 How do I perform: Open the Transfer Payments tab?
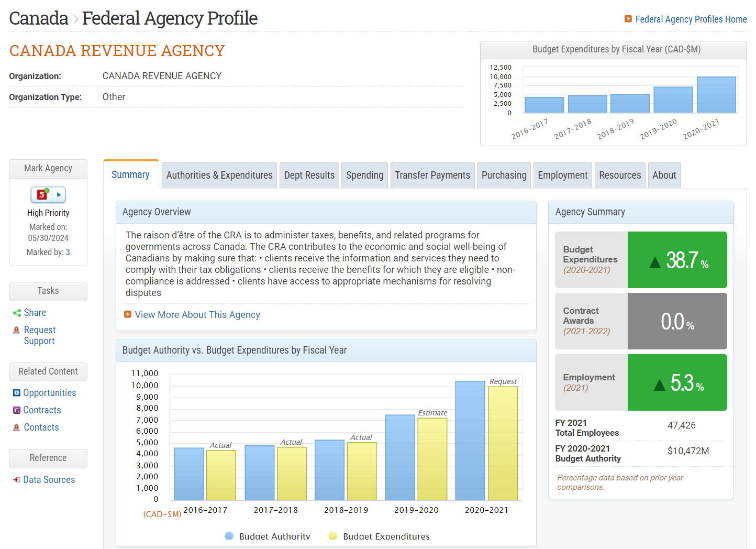click(x=432, y=175)
